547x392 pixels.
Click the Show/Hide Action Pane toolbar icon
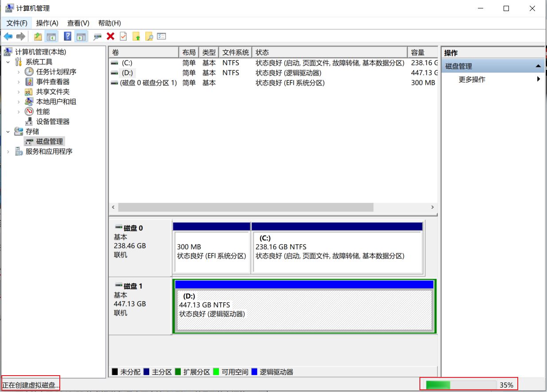coord(81,36)
